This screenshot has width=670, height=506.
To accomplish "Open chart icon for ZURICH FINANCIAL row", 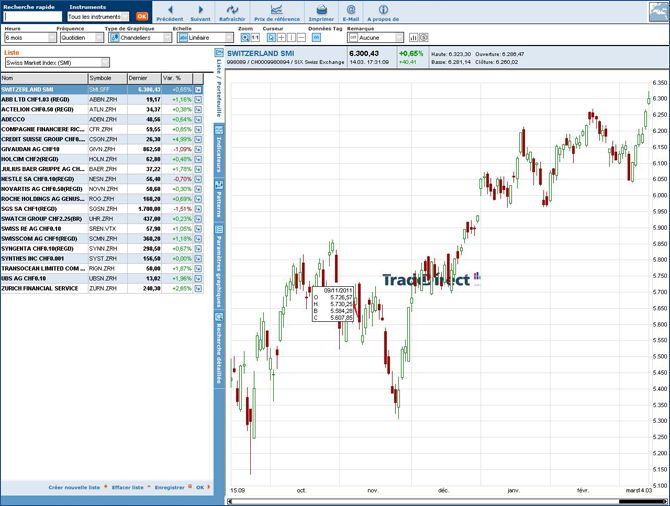I will coord(198,288).
